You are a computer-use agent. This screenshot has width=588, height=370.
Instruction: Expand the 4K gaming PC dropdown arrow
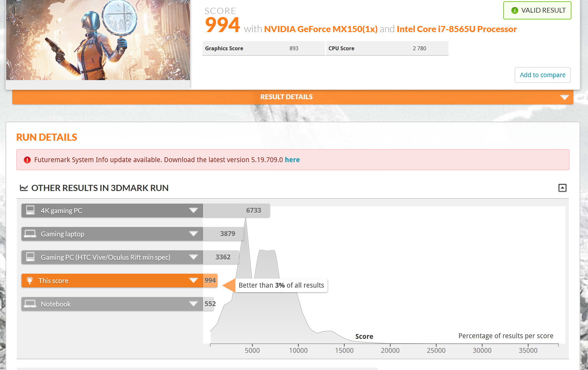pos(194,210)
